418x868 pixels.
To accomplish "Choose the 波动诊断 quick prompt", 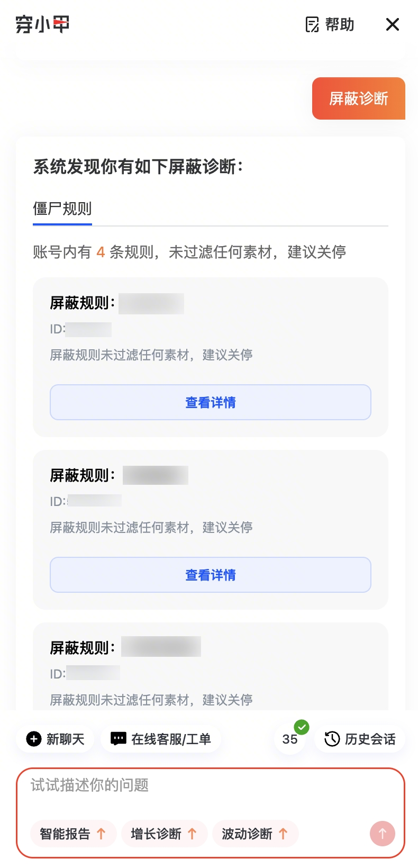I will pyautogui.click(x=255, y=834).
